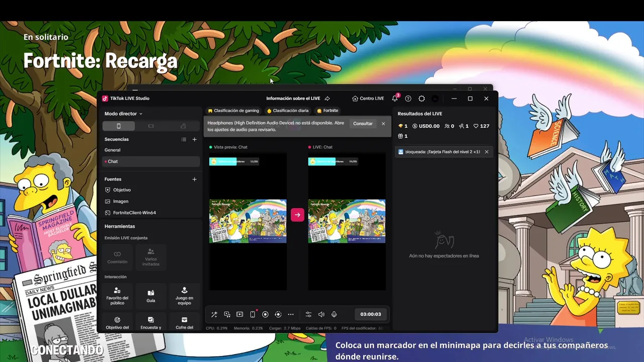This screenshot has width=644, height=362.
Task: Click the replay capture icon
Action: click(x=278, y=314)
